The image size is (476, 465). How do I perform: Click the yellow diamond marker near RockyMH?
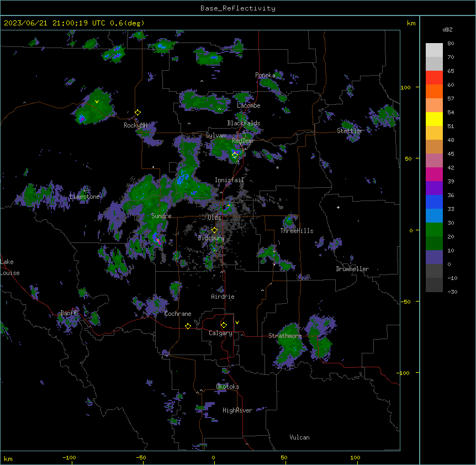point(137,113)
